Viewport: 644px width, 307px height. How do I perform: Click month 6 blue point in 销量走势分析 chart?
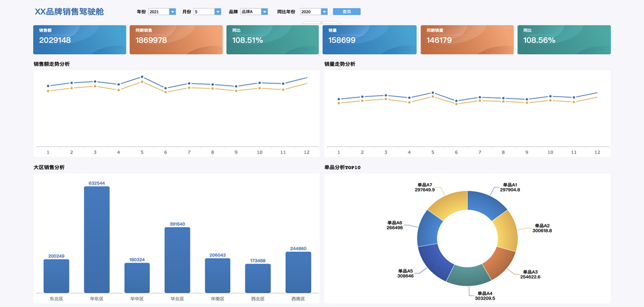(x=456, y=101)
